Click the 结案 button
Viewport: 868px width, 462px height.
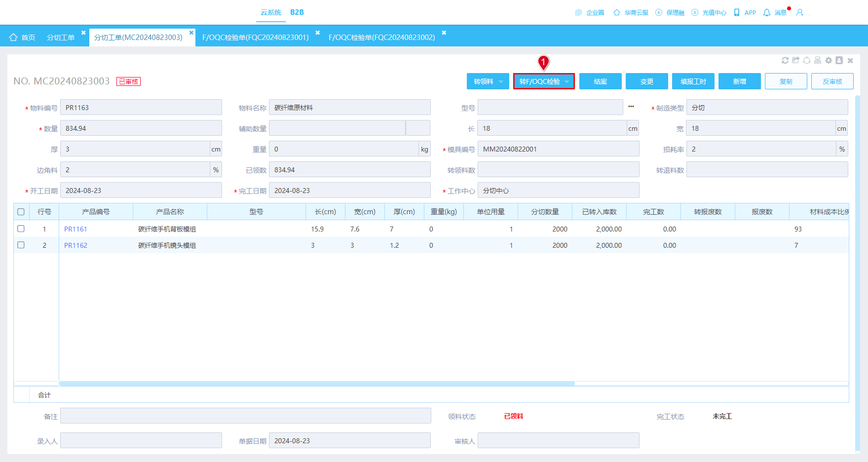[x=601, y=81]
